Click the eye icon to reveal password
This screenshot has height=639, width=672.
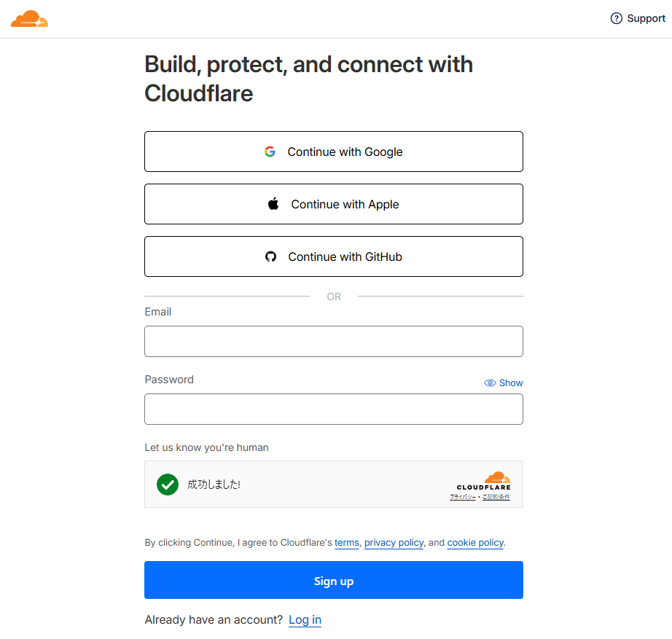[x=490, y=383]
